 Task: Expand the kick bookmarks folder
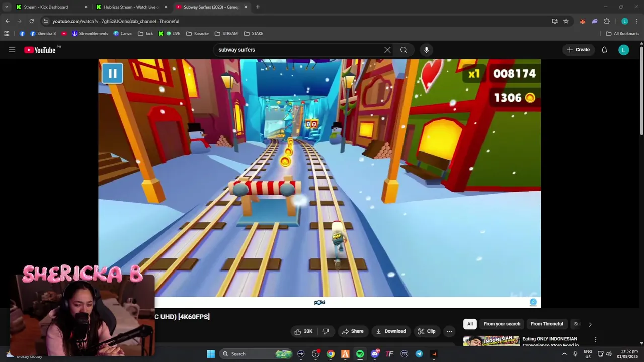[145, 34]
